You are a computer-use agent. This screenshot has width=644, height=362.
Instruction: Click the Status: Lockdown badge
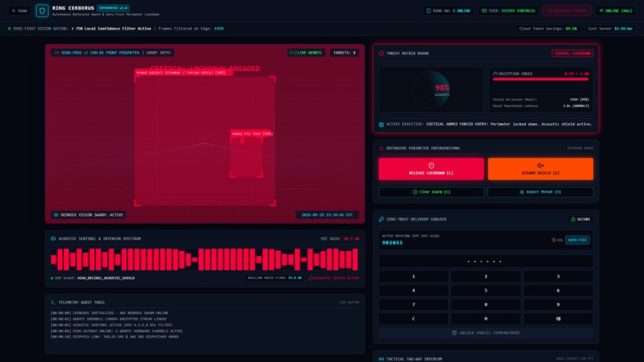(x=572, y=54)
